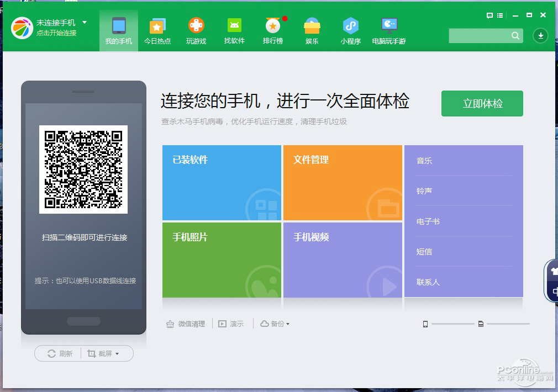The image size is (558, 392).
Task: Open the 手机照片 tile
Action: click(x=222, y=260)
